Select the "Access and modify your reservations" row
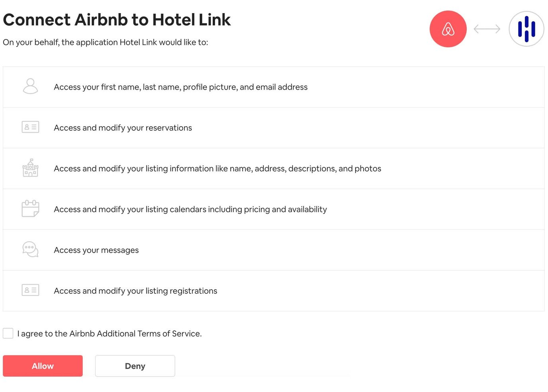The width and height of the screenshot is (548, 392). [x=274, y=127]
